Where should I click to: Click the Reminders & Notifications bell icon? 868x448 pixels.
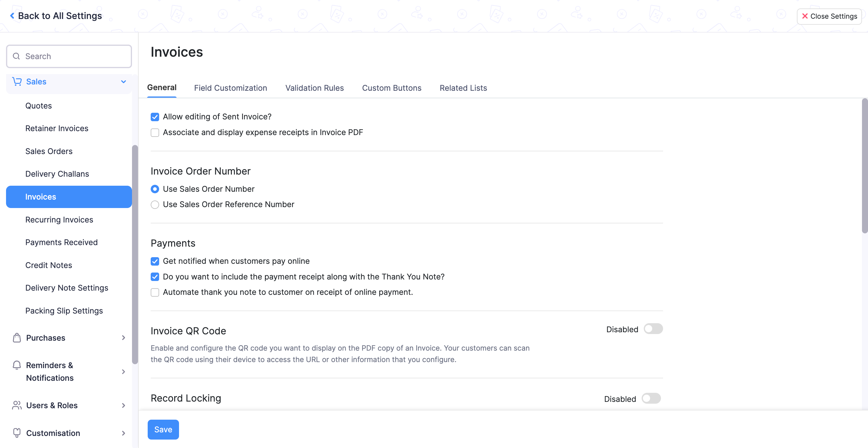pos(17,365)
